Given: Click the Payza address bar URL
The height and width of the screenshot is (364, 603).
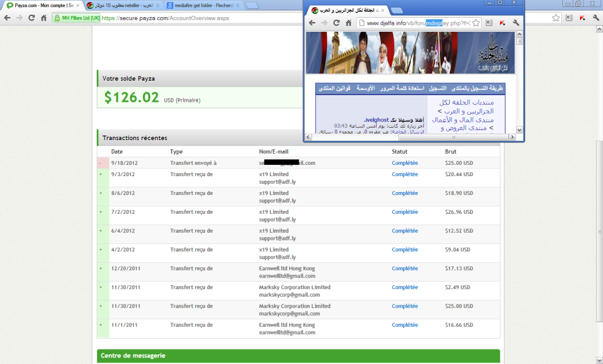Looking at the screenshot, I should [x=166, y=18].
